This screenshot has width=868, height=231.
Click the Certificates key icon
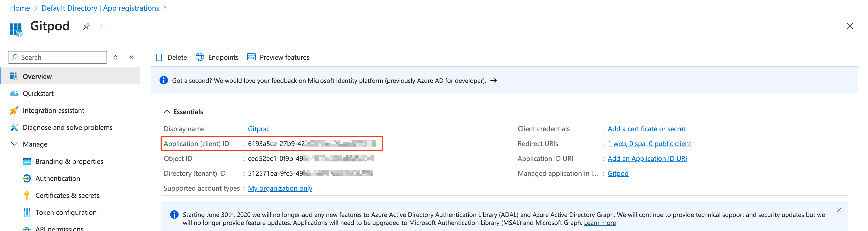point(27,195)
